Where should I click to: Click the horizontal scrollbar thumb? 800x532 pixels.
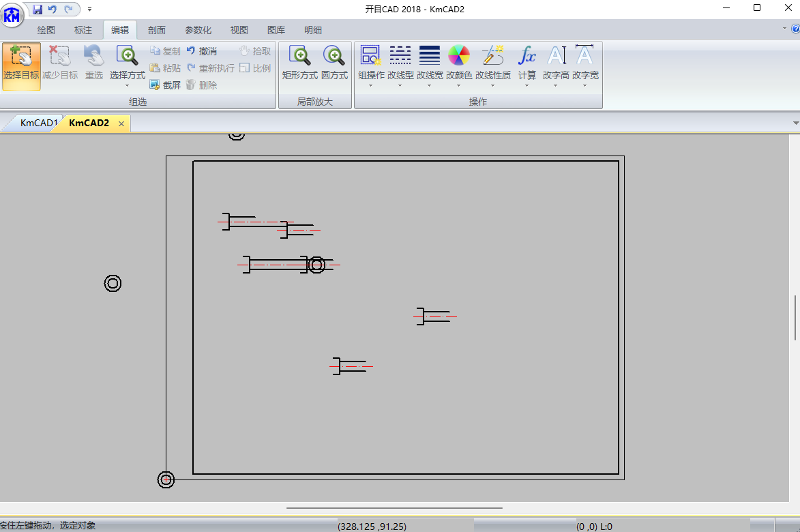(x=394, y=508)
